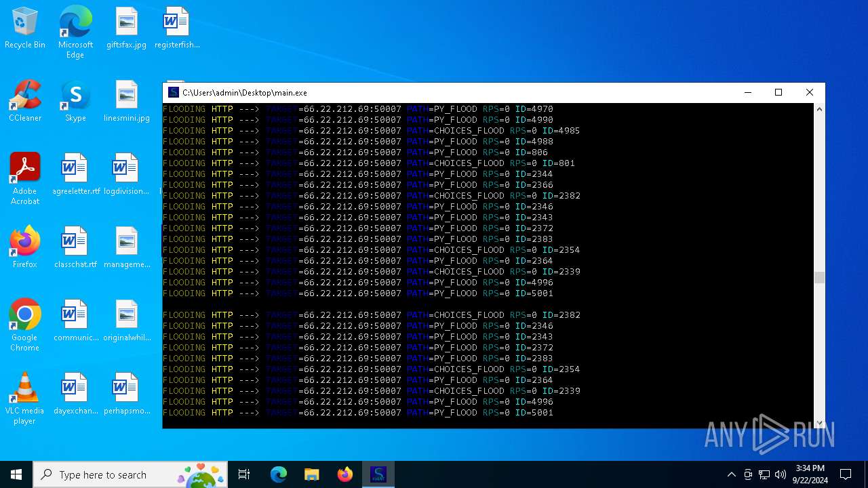Open the network status tray icon
Viewport: 868px width, 488px height.
[x=764, y=474]
